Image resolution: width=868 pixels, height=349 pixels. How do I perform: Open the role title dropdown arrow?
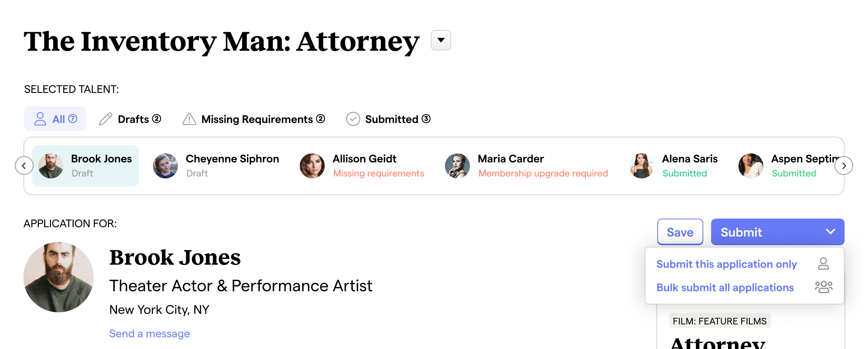click(x=441, y=40)
